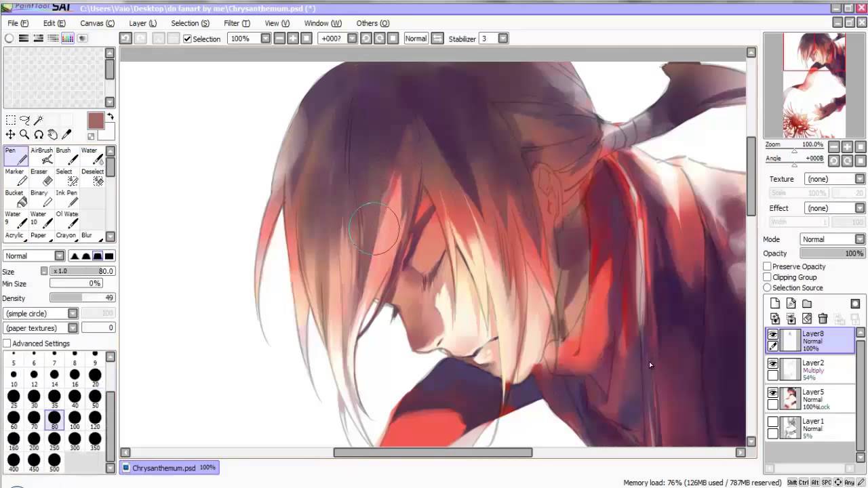Screen dimensions: 868x488
Task: Activate the zoom magnifier tool
Action: point(24,135)
